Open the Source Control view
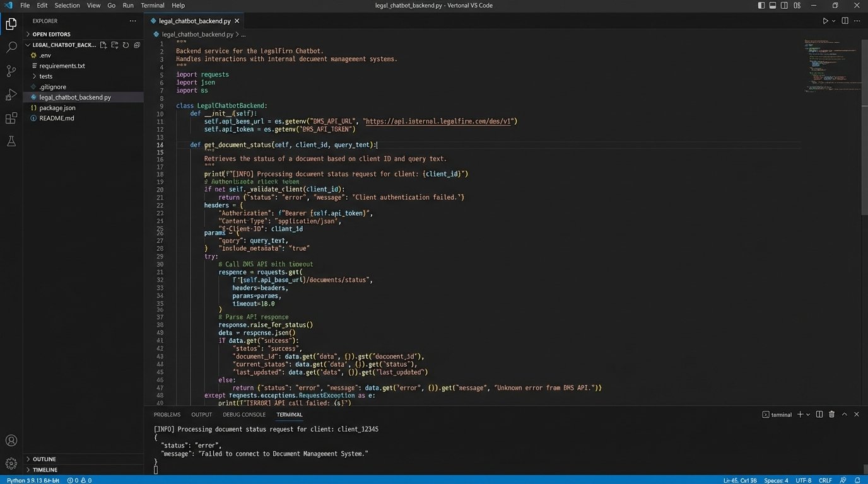868x484 pixels. (x=11, y=71)
